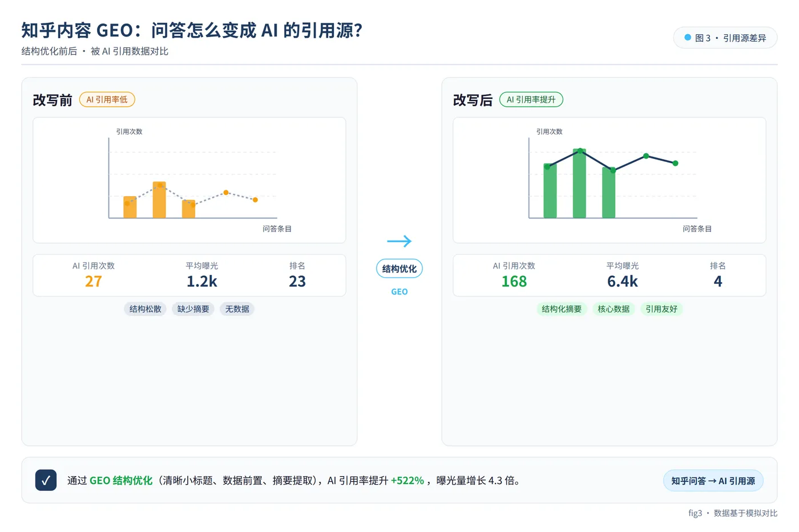The height and width of the screenshot is (532, 799).
Task: Click the 平均曝光 label above 6.4k
Action: coord(623,266)
